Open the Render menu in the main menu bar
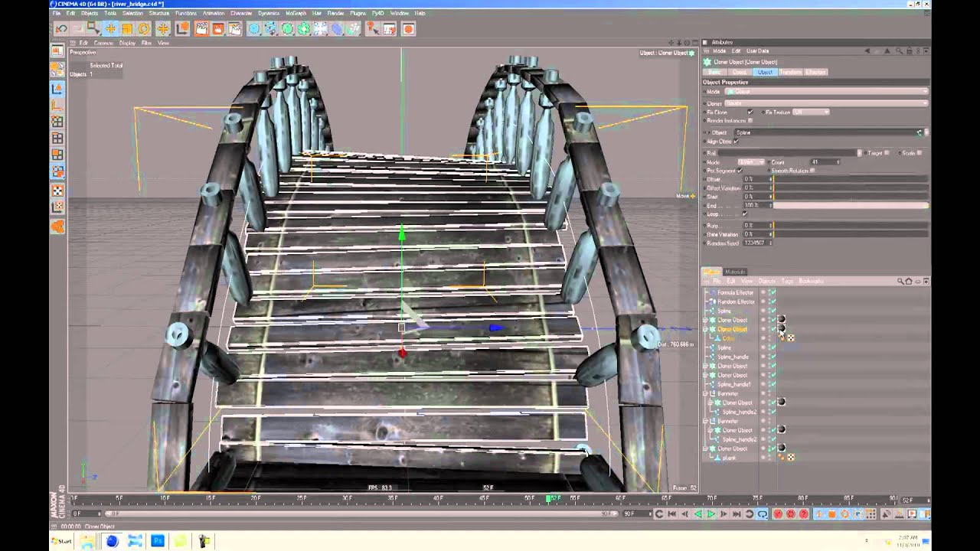Viewport: 980px width, 551px height. point(335,13)
